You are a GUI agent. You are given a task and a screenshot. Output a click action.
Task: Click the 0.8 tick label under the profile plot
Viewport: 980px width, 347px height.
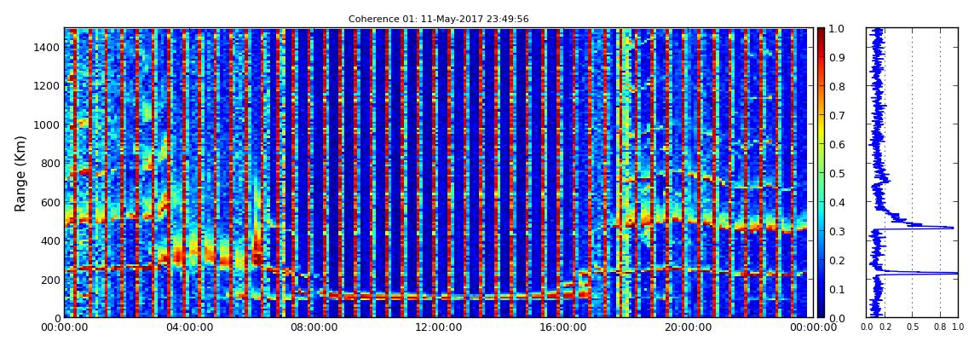pos(941,327)
